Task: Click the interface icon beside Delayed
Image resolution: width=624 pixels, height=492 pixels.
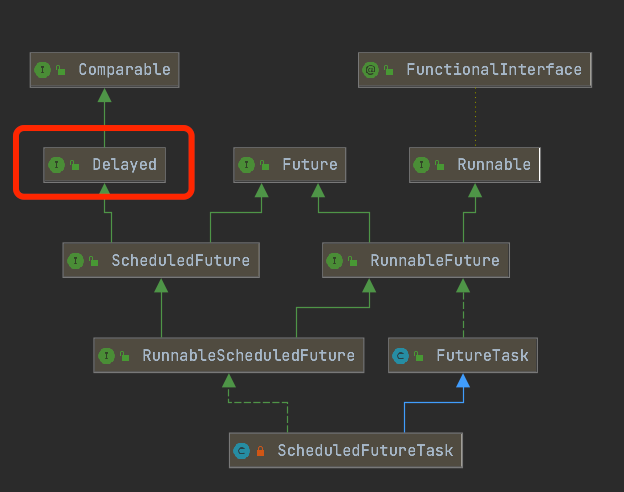Action: pos(56,164)
